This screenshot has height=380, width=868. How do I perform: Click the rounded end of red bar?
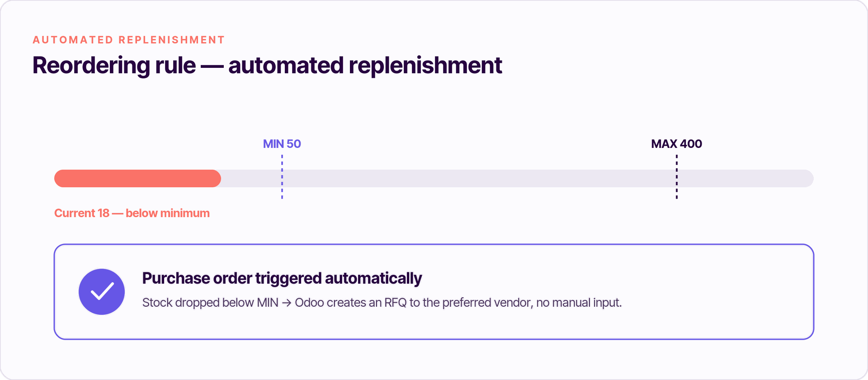coord(215,178)
